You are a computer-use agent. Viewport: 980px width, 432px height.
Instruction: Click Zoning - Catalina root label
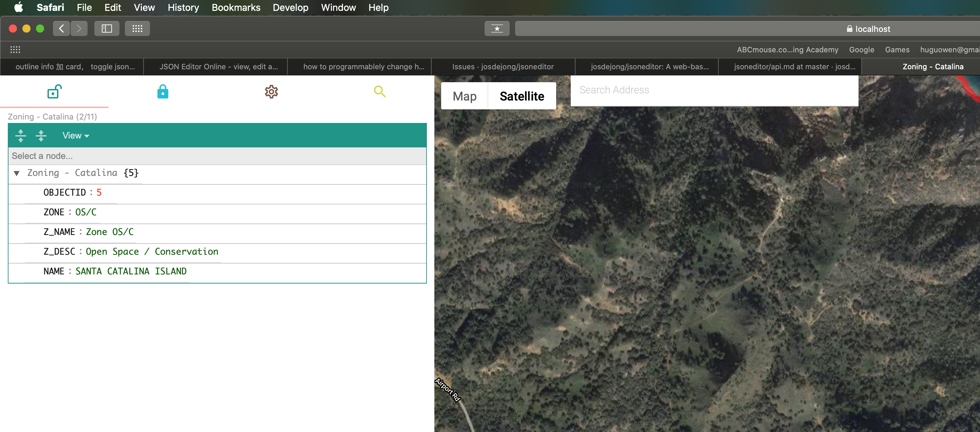pos(72,173)
